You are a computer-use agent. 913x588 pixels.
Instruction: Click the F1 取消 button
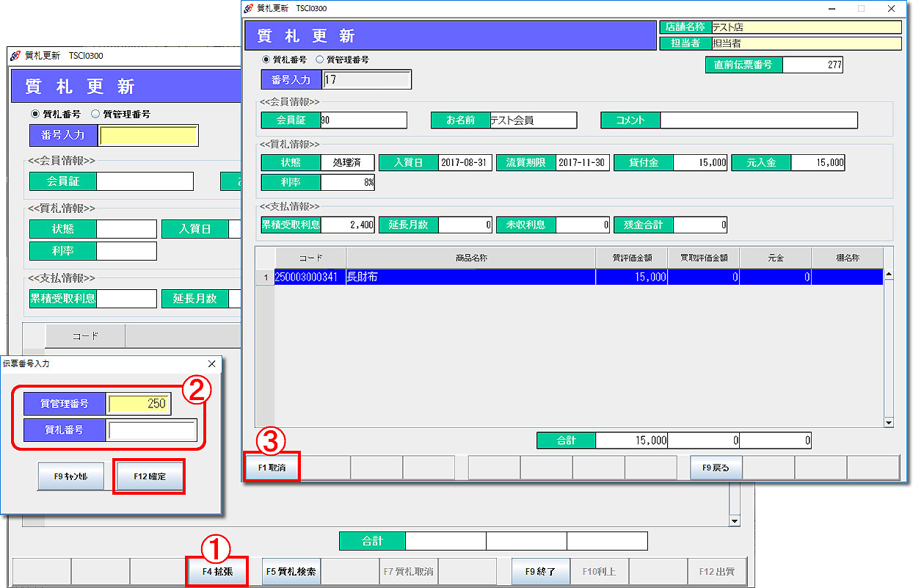(x=272, y=468)
